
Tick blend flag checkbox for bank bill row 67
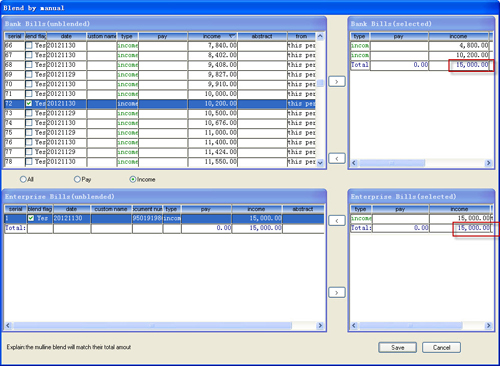click(x=29, y=55)
